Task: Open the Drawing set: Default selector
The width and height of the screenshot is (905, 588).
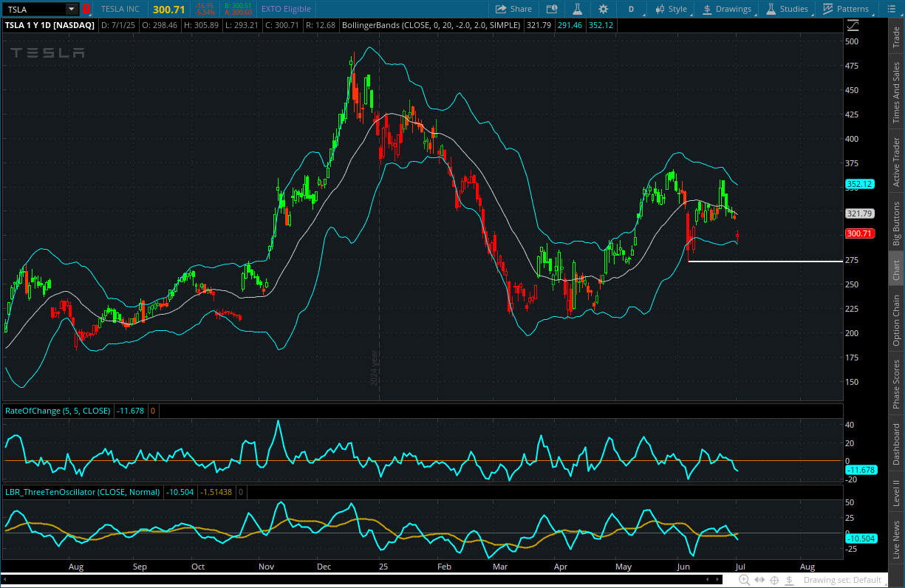Action: pyautogui.click(x=843, y=580)
